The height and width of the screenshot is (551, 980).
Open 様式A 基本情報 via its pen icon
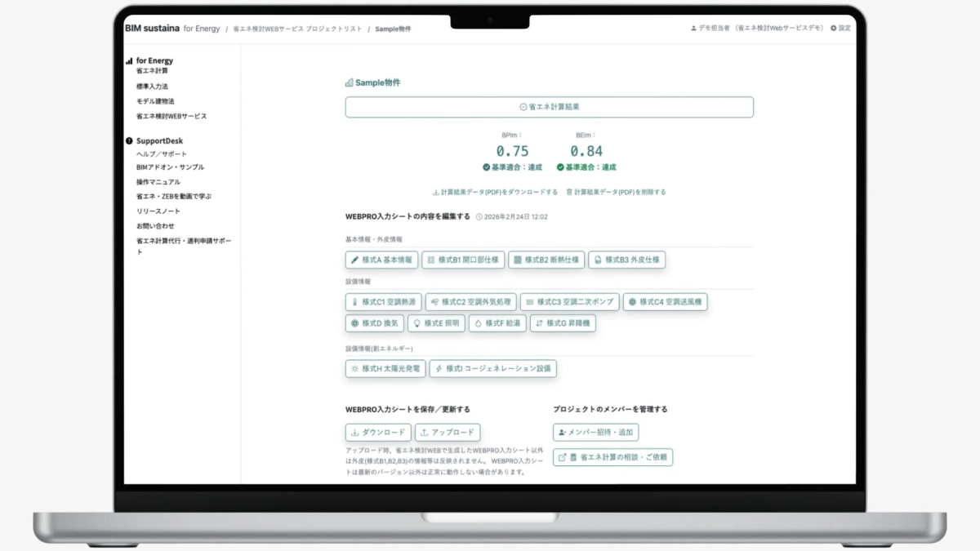[354, 260]
